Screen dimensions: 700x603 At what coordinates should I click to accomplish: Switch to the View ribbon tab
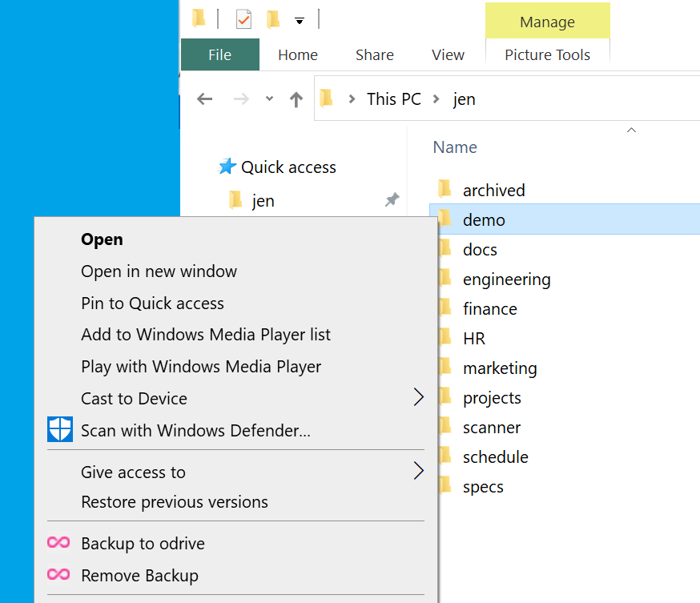coord(448,55)
